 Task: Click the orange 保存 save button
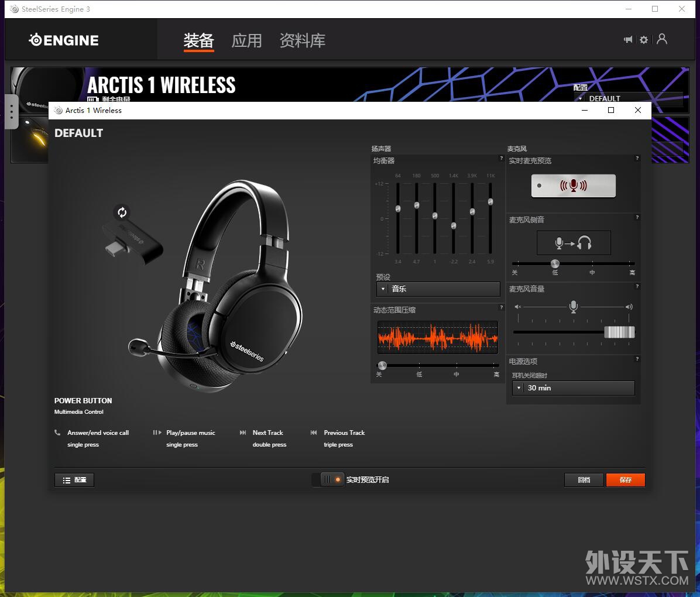pos(626,480)
